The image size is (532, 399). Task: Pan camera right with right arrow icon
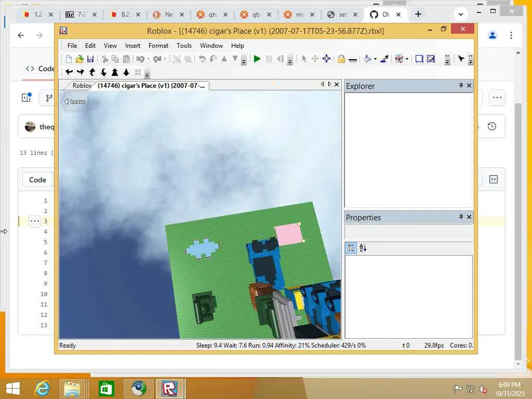[x=81, y=72]
